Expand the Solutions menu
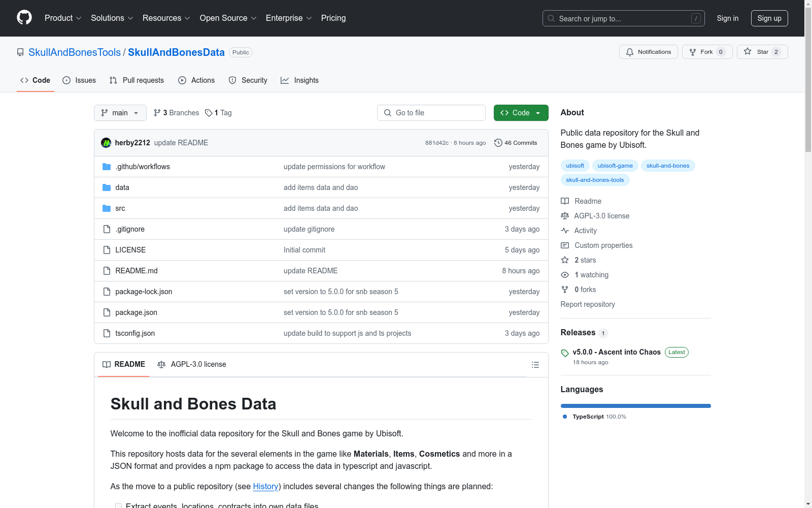This screenshot has width=812, height=508. (x=112, y=18)
